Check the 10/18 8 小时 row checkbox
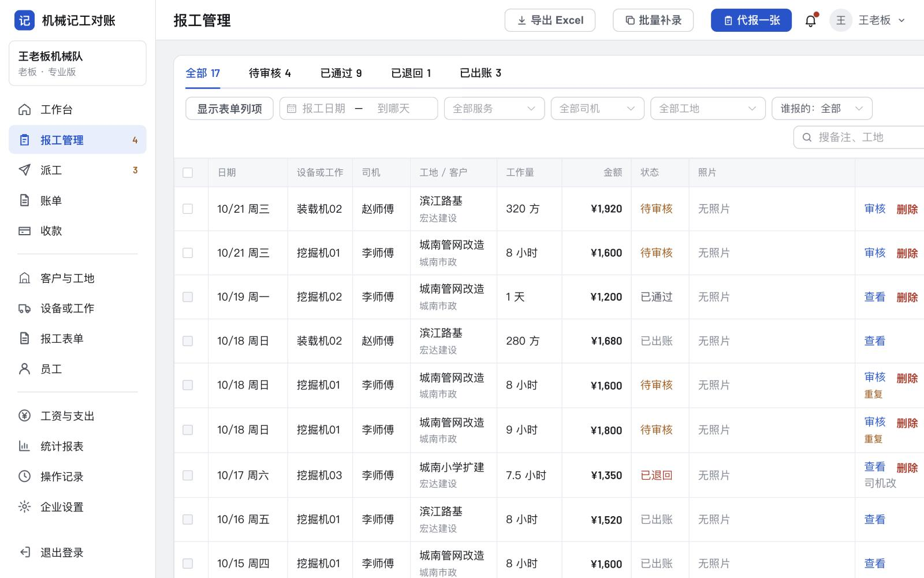924x578 pixels. point(188,385)
